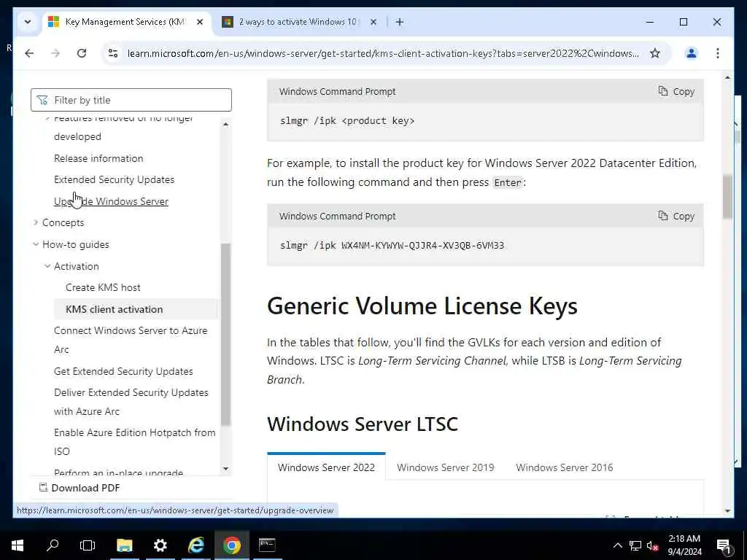Reload the page with the refresh icon
Screen dimensions: 747x560
[x=82, y=53]
